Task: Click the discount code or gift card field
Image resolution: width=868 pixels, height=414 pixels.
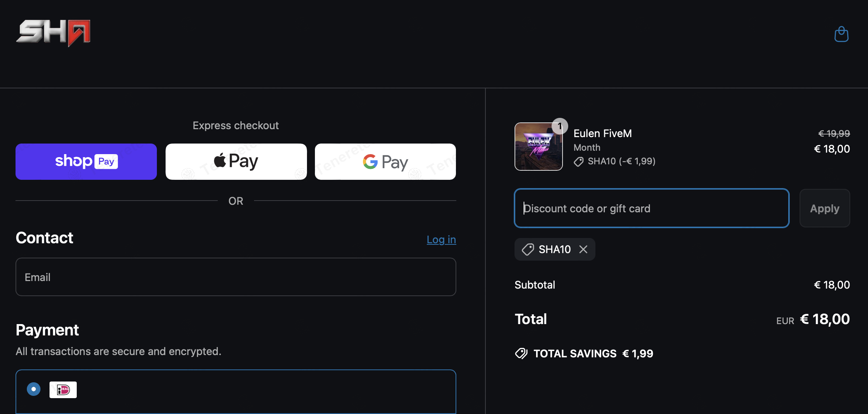Action: [651, 208]
